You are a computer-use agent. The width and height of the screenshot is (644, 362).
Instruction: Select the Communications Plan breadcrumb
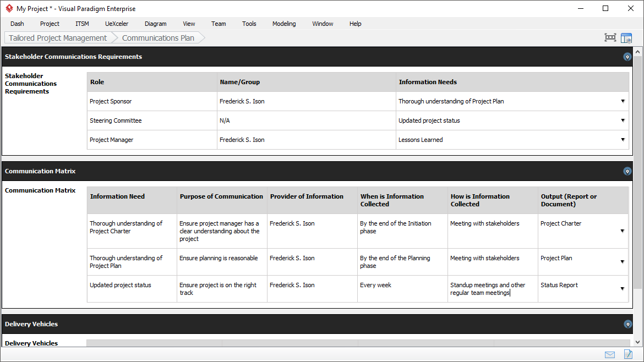158,38
